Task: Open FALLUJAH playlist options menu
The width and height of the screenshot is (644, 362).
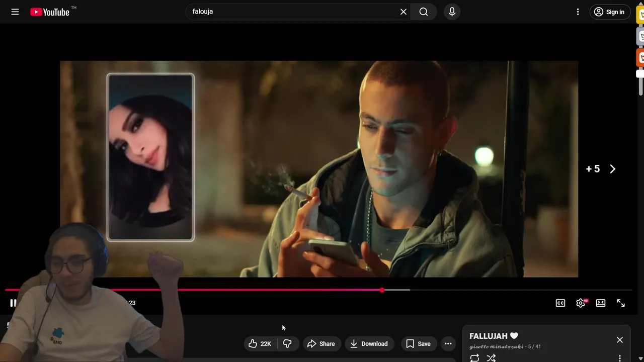Action: coord(620,358)
